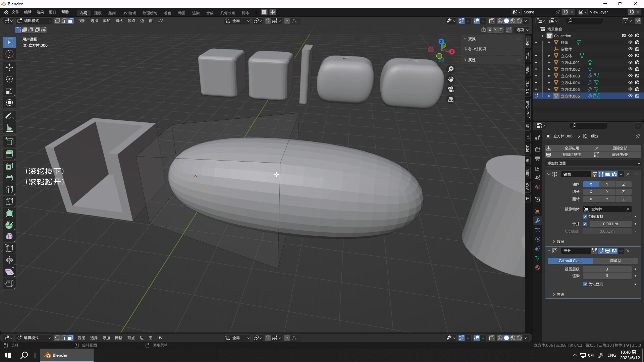Image resolution: width=644 pixels, height=362 pixels.
Task: Toggle perspective/orthographic grid icon
Action: click(x=451, y=100)
